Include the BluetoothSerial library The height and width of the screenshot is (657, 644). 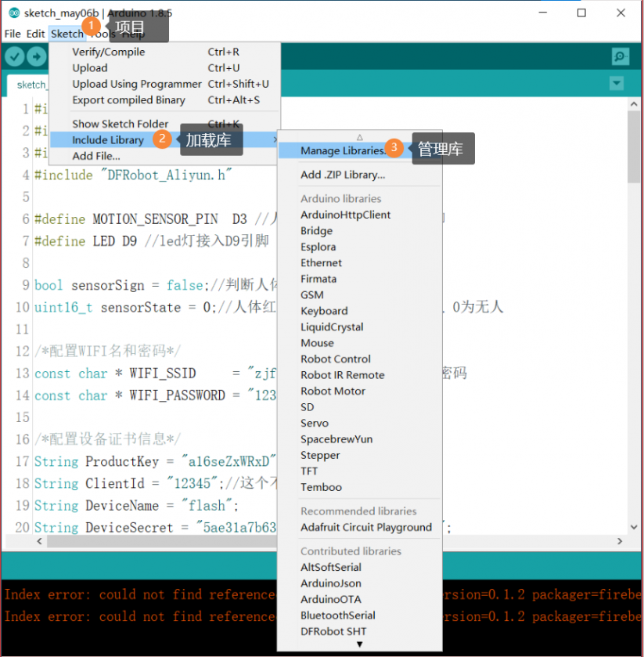pyautogui.click(x=360, y=615)
